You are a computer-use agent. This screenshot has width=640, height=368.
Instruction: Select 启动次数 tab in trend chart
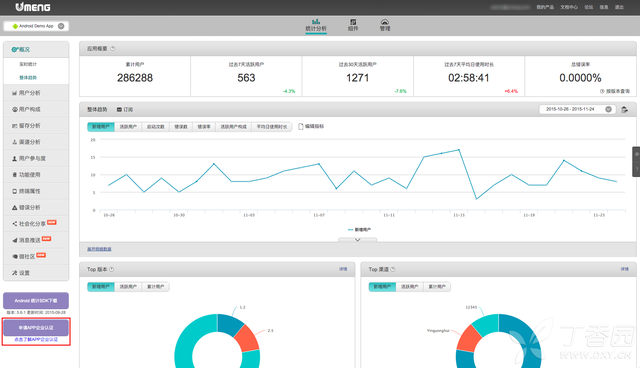click(156, 127)
